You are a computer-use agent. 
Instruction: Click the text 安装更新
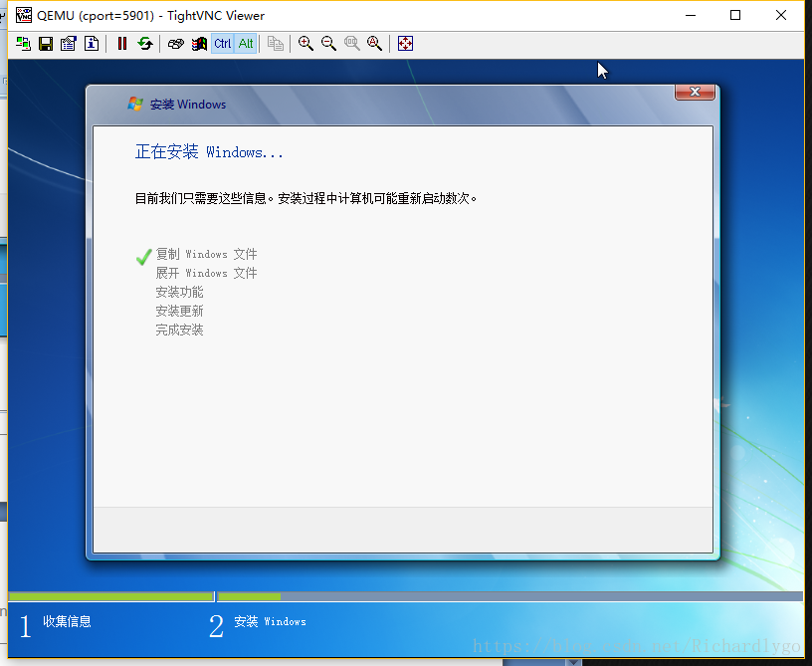179,311
